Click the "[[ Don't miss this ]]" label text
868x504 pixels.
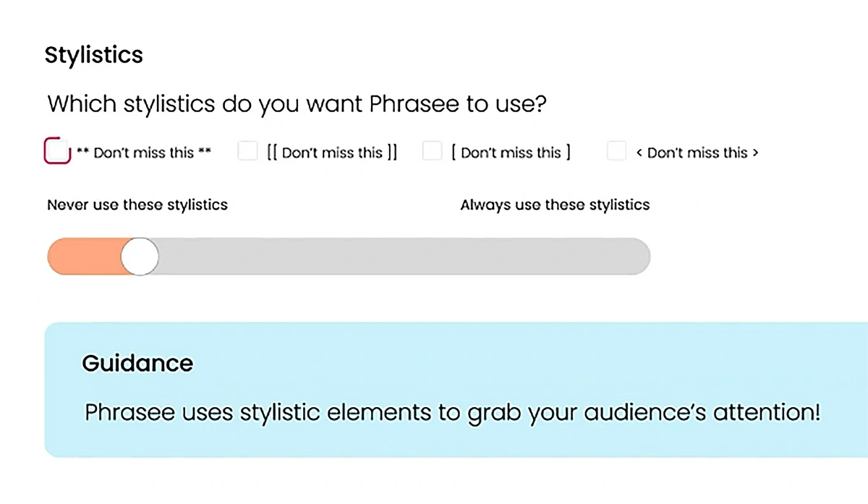coord(332,153)
